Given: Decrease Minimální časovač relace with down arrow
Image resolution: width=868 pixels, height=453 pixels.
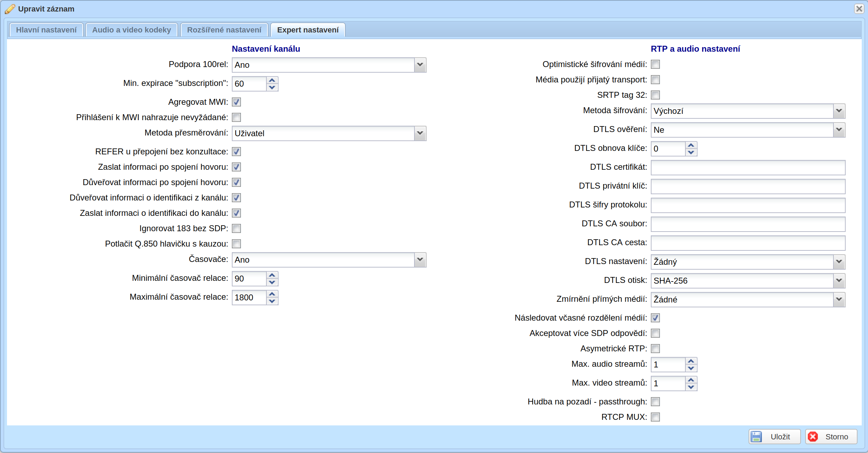Looking at the screenshot, I should [272, 282].
